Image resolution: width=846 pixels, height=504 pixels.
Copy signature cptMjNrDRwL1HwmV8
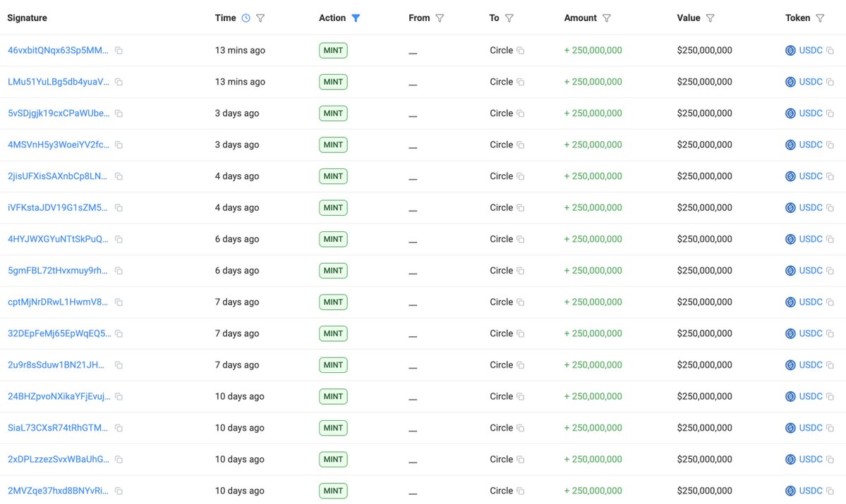[x=119, y=302]
